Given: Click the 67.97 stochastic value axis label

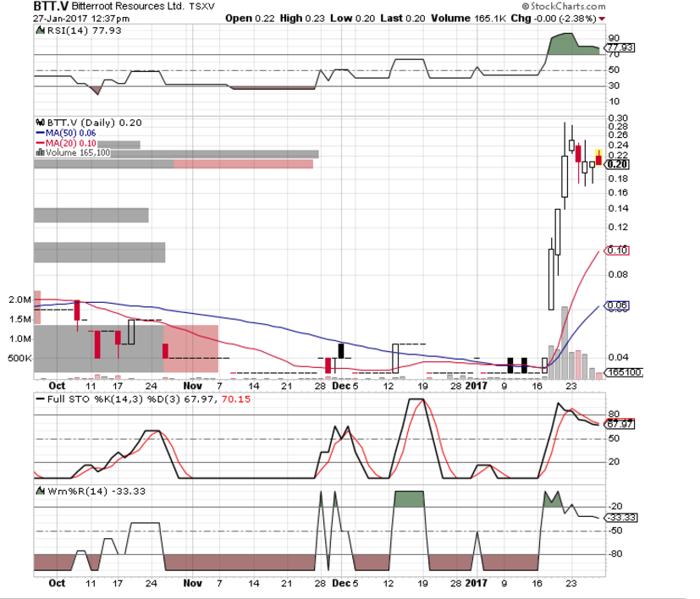Looking at the screenshot, I should tap(617, 424).
